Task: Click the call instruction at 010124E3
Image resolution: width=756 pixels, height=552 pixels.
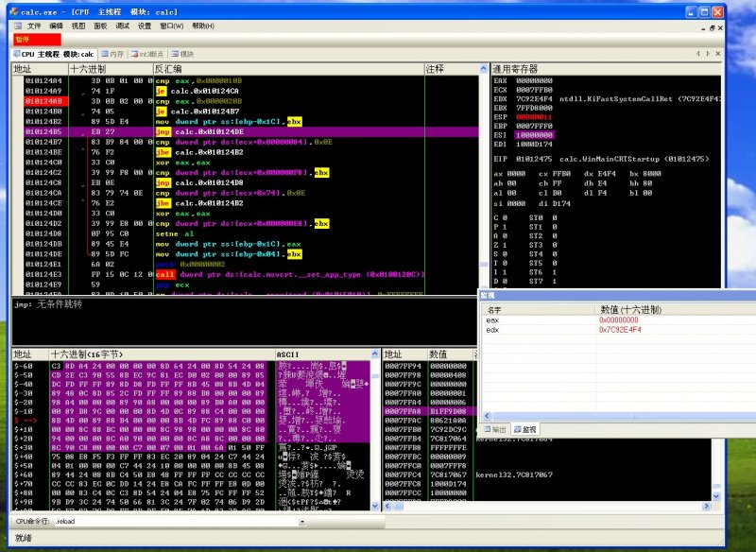Action: tap(289, 274)
